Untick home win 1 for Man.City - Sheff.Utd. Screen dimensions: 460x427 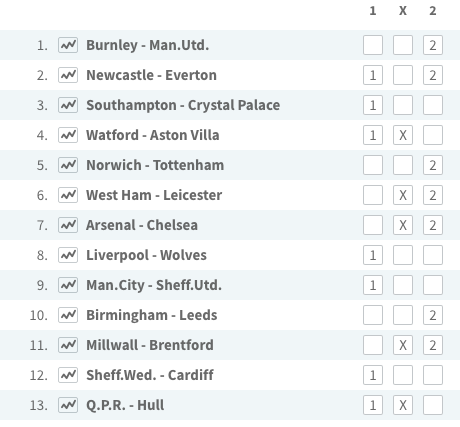coord(373,285)
